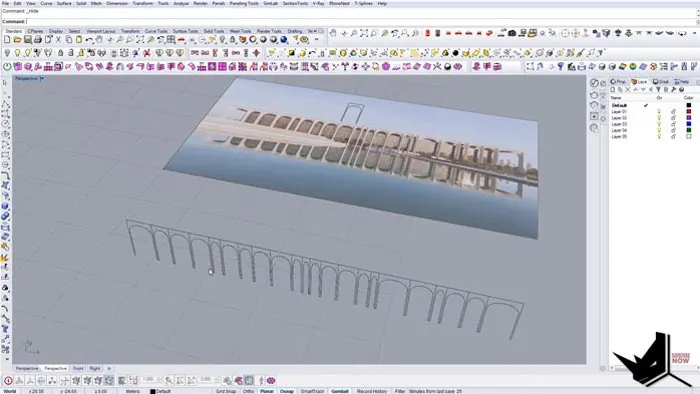This screenshot has width=700, height=394.
Task: Click the Cut scissors icon
Action: [x=58, y=40]
